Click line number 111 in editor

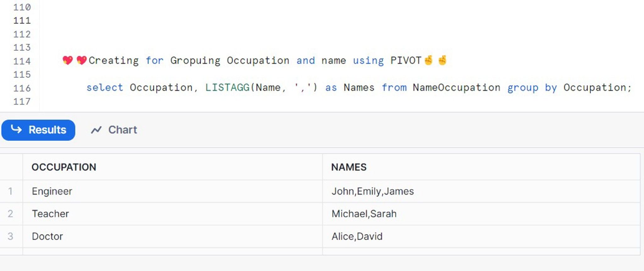(x=22, y=20)
